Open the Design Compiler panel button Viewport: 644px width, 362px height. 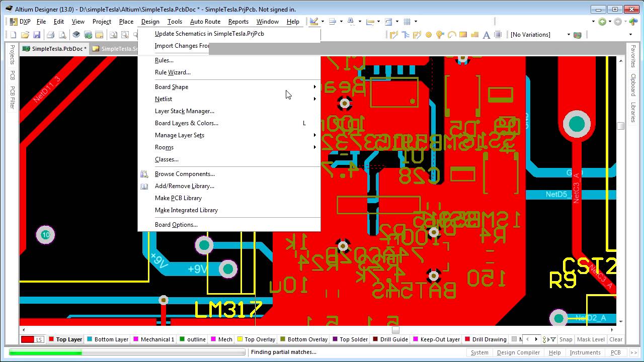click(x=518, y=352)
